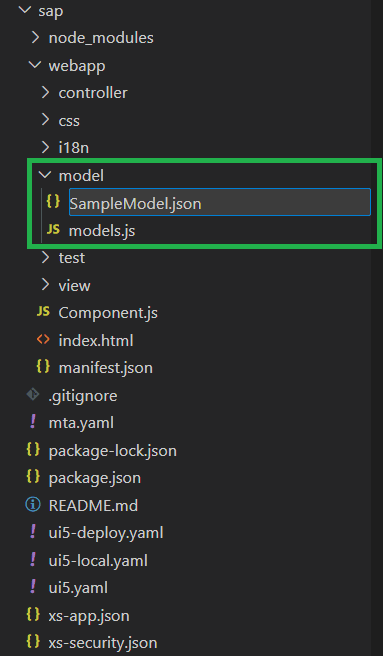Screen dimensions: 383x656
Task: Click the HTML icon next to index.html
Action: click(43, 339)
